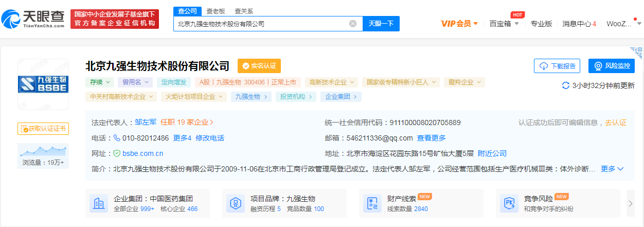Click the 修改电话 link
This screenshot has width=644, height=227.
(x=210, y=138)
